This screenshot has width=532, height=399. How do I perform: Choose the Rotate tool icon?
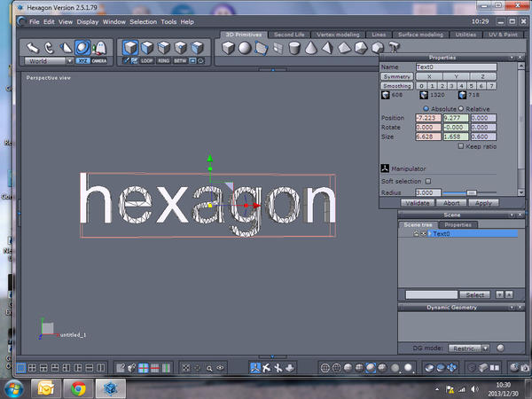49,48
